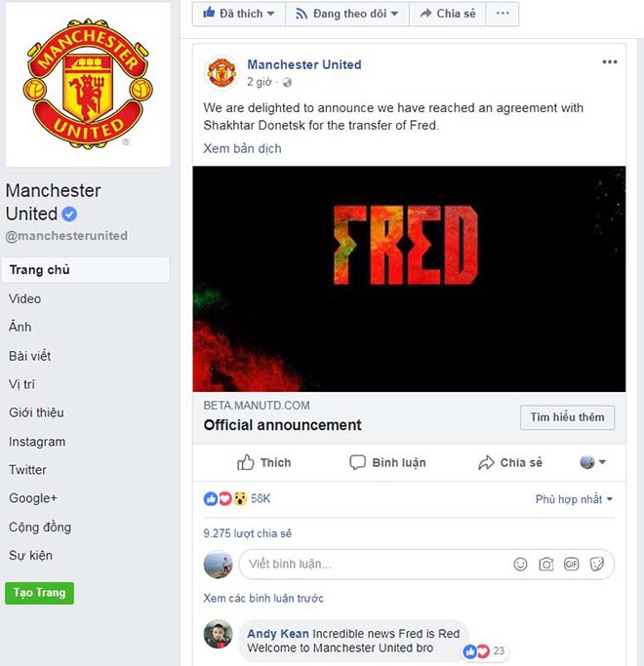The height and width of the screenshot is (666, 644).
Task: Expand the Phù hợp nhất comment sorting dropdown
Action: coord(574,499)
